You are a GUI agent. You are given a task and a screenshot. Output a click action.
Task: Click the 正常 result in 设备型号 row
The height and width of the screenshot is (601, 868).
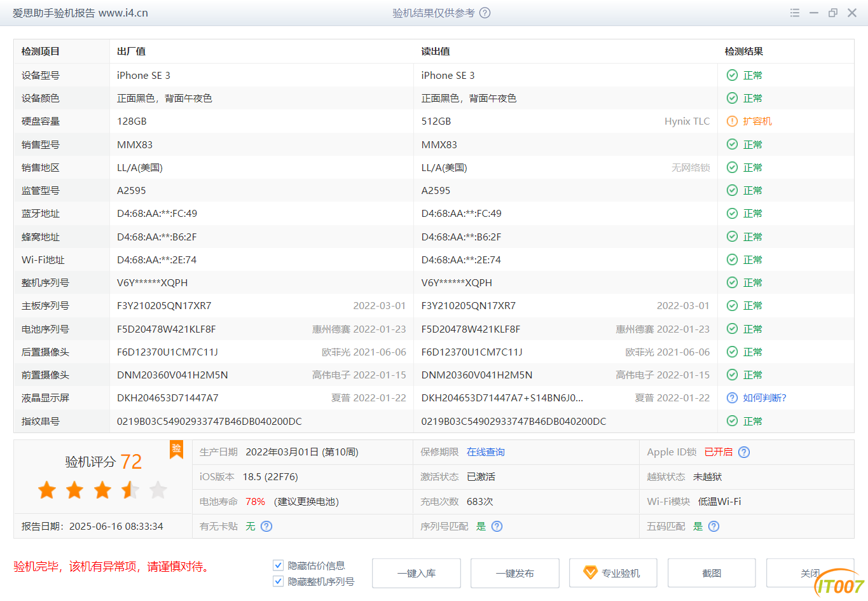point(753,75)
